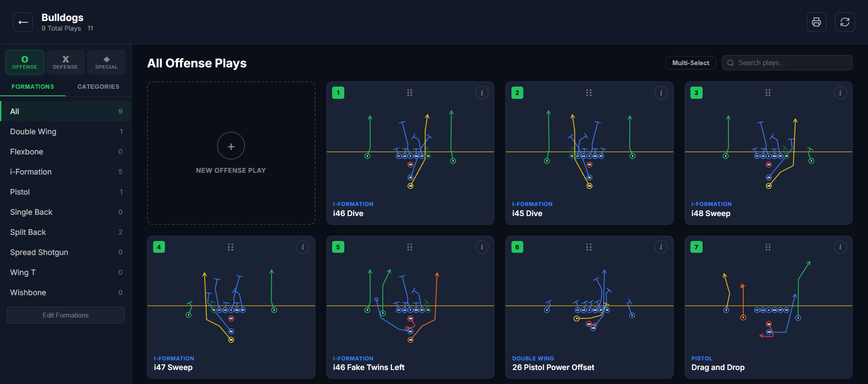Print the playbook via printer icon
This screenshot has height=384, width=868.
click(x=816, y=22)
